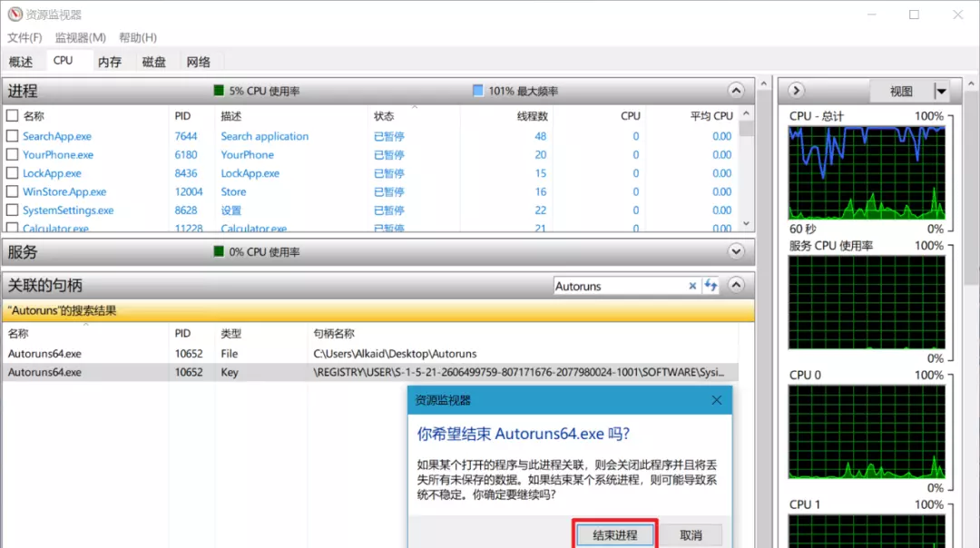Switch to the 磁盘 tab
Screen dimensions: 980x548
coord(153,61)
